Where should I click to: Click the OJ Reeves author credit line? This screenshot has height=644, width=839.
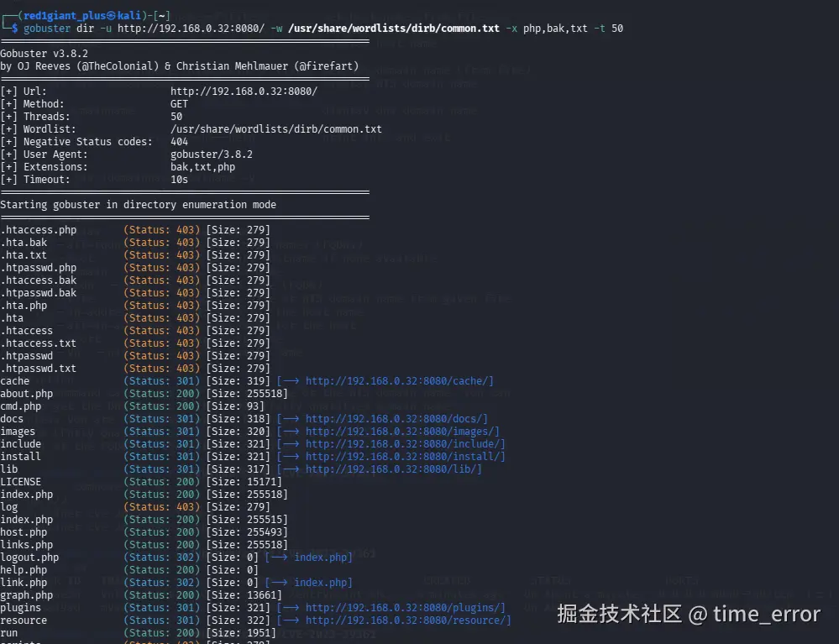179,66
